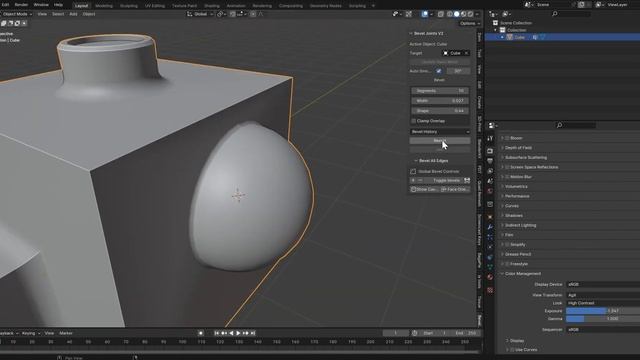640x360 pixels.
Task: Toggle the Freestyle checkbox
Action: point(507,264)
